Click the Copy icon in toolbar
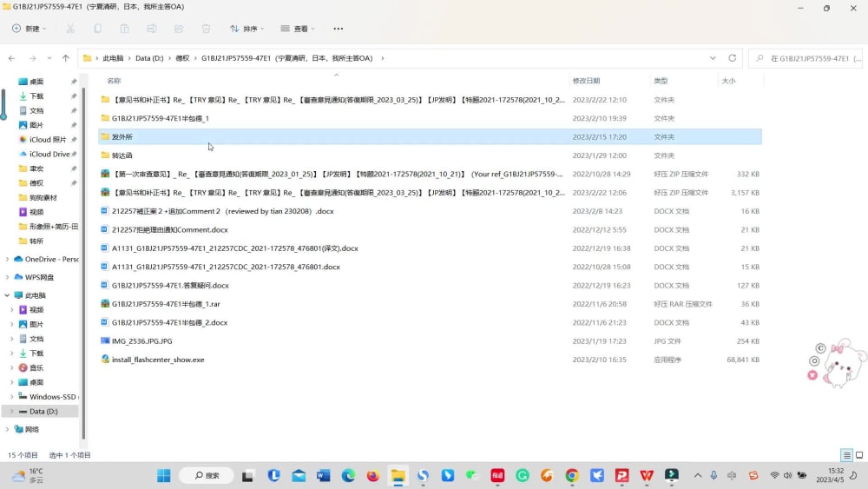The image size is (868, 489). coord(97,29)
